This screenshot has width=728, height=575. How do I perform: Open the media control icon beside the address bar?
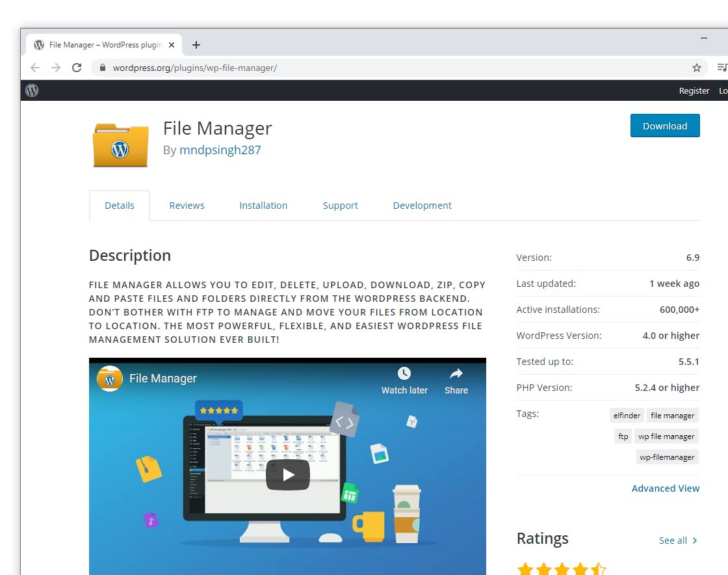pyautogui.click(x=722, y=68)
